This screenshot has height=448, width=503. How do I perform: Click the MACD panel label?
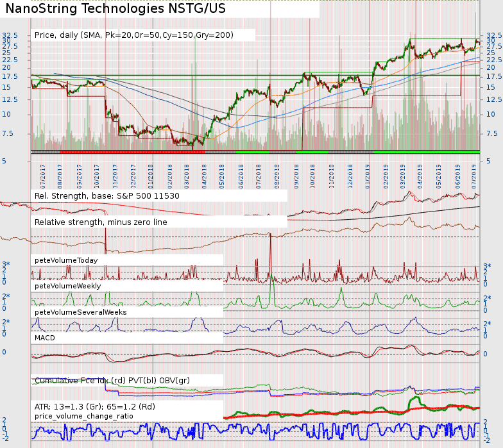45,338
